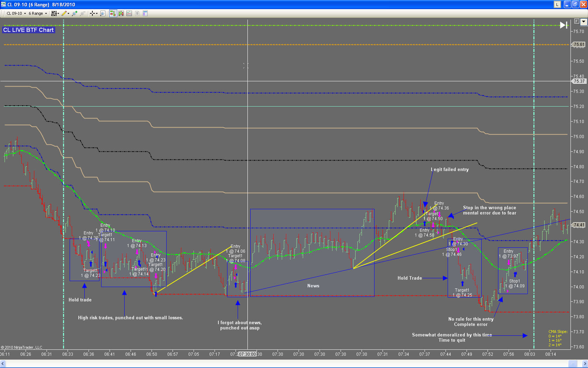Select the 'High risk trades' annotation text
Viewport: 588px width, 368px height.
pyautogui.click(x=131, y=318)
